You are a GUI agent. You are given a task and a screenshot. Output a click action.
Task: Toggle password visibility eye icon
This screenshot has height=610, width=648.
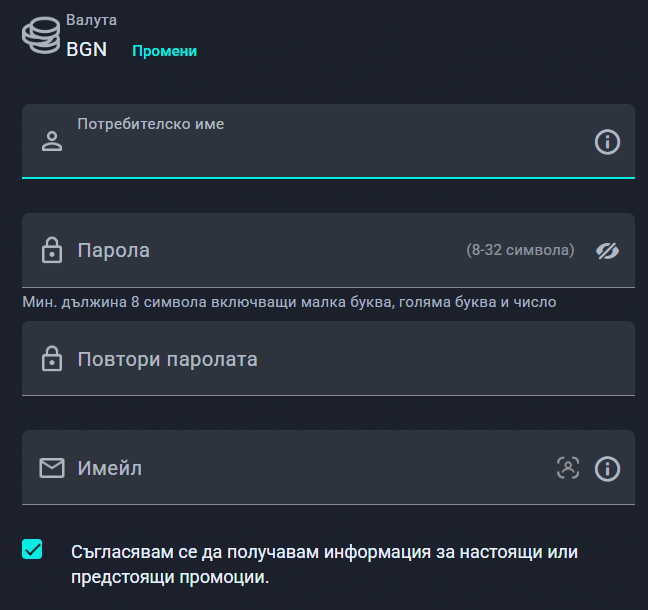pos(607,250)
